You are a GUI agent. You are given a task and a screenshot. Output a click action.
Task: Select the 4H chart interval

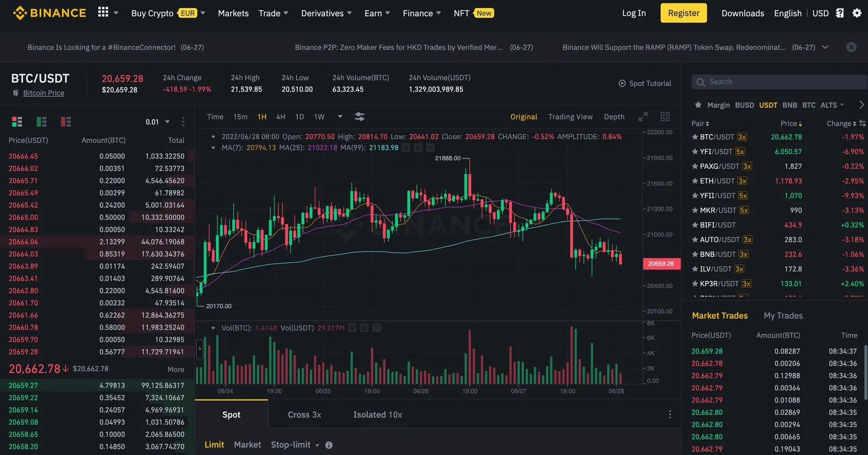click(x=280, y=117)
